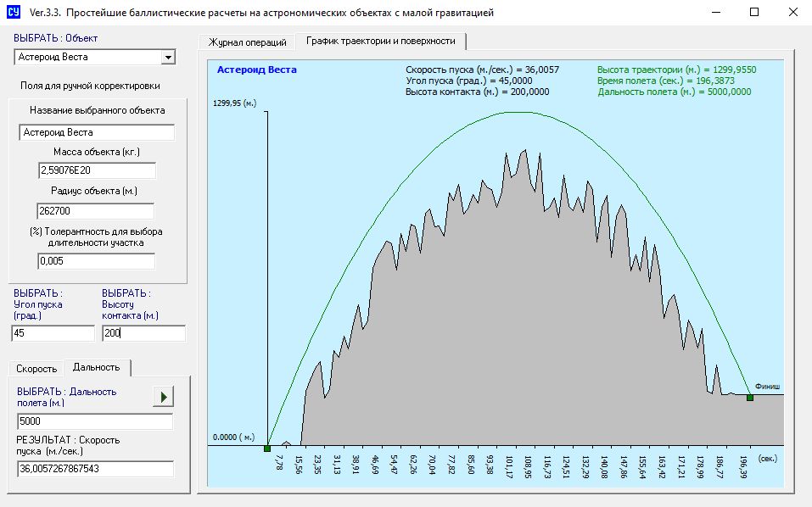Click the green Финиш marker on graph
This screenshot has width=812, height=507.
click(750, 397)
